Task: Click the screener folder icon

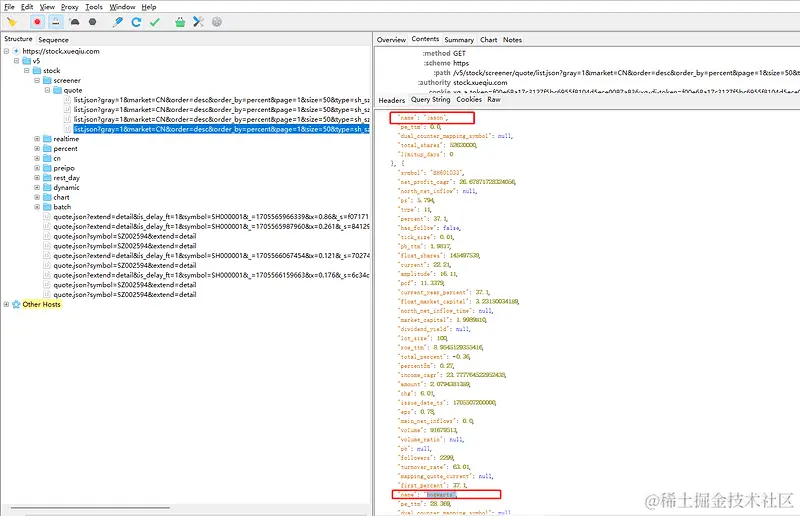Action: [x=47, y=80]
